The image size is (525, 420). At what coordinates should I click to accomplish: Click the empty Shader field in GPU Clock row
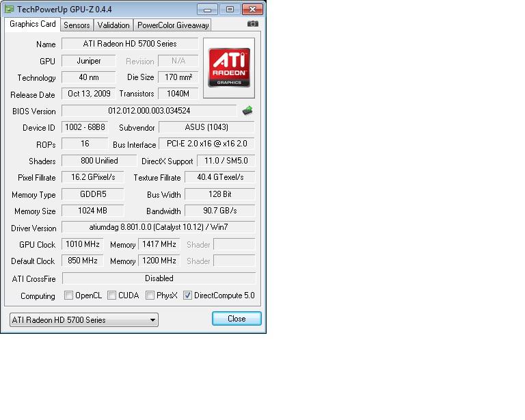pyautogui.click(x=234, y=244)
